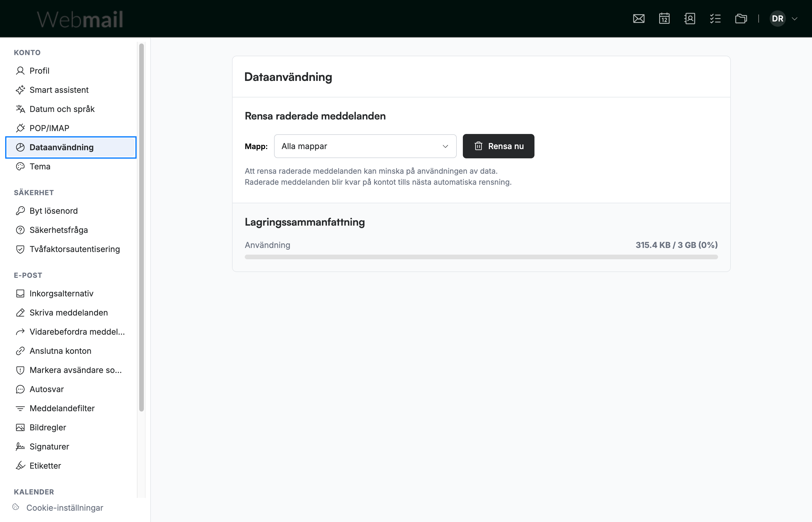The image size is (812, 522).
Task: Click the Rensa raderade meddelanden heading
Action: point(315,116)
